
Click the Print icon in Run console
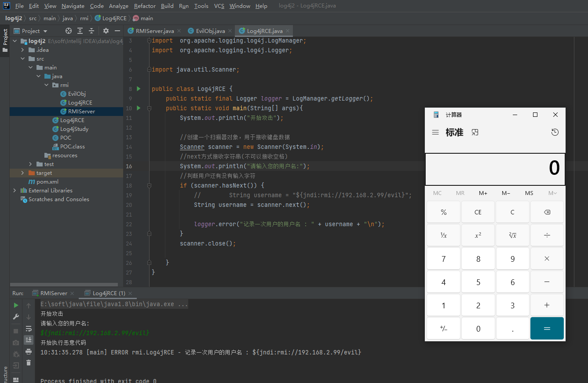[x=29, y=351]
